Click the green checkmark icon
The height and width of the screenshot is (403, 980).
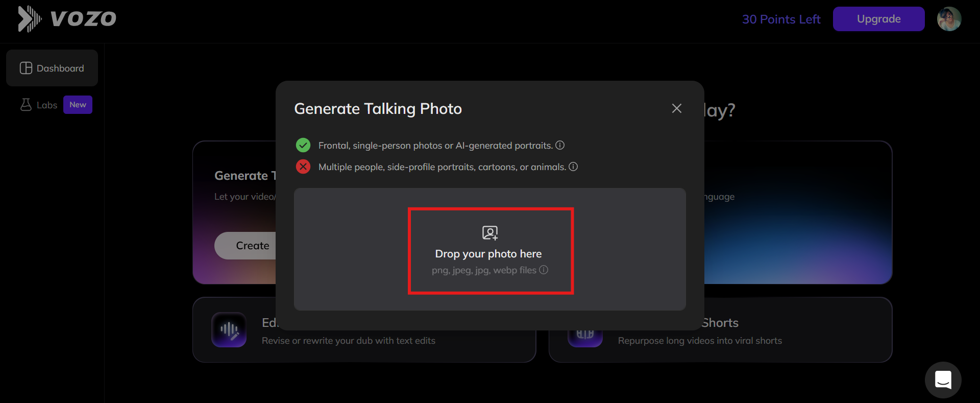point(303,145)
